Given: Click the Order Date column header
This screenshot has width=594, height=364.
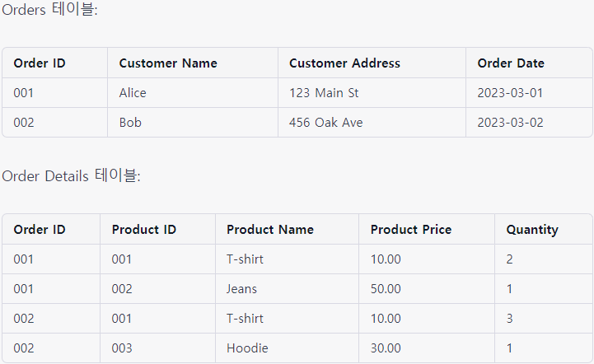Looking at the screenshot, I should click(511, 63).
